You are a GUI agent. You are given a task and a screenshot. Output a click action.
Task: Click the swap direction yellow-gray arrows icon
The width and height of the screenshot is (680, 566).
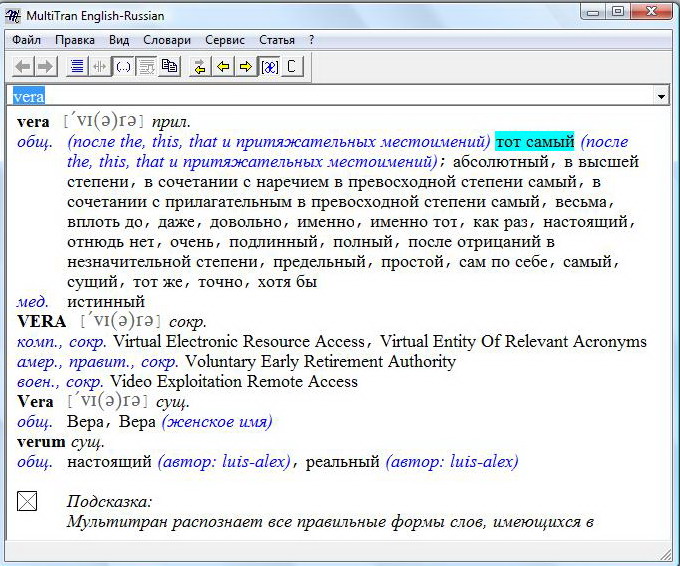click(x=200, y=66)
